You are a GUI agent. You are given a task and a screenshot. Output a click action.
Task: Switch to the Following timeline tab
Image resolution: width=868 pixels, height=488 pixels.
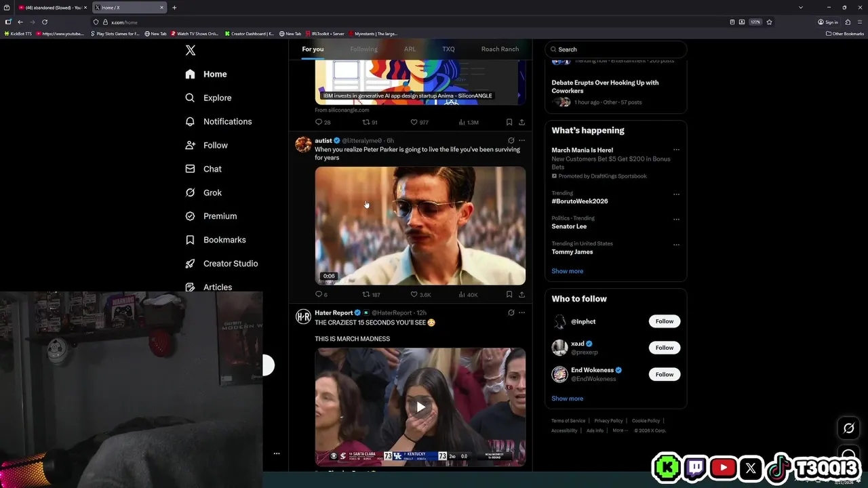363,49
